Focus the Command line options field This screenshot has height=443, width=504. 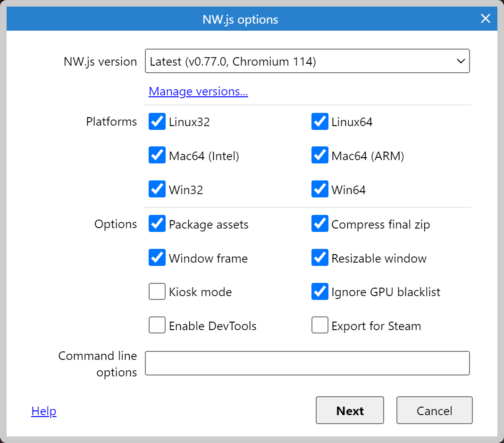click(x=307, y=363)
